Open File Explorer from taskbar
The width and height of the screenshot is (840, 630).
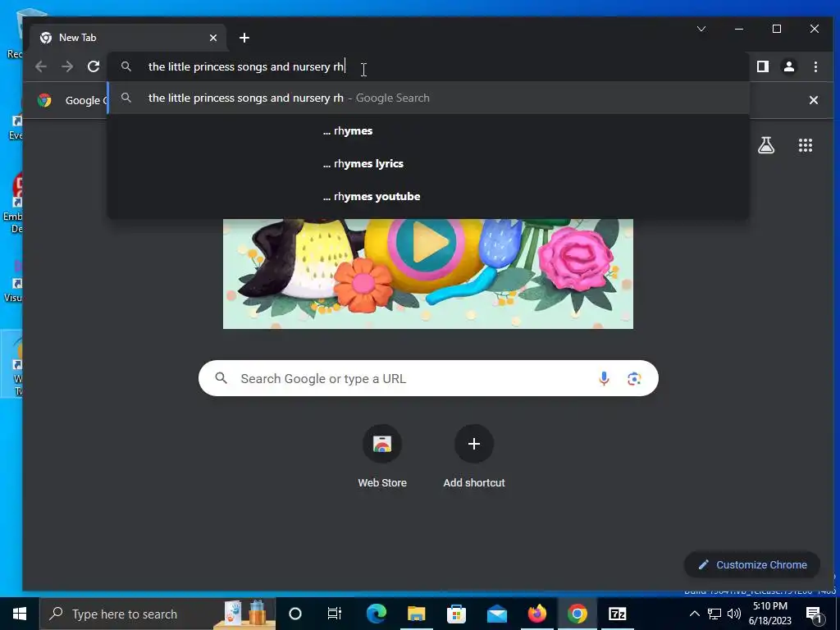point(416,614)
